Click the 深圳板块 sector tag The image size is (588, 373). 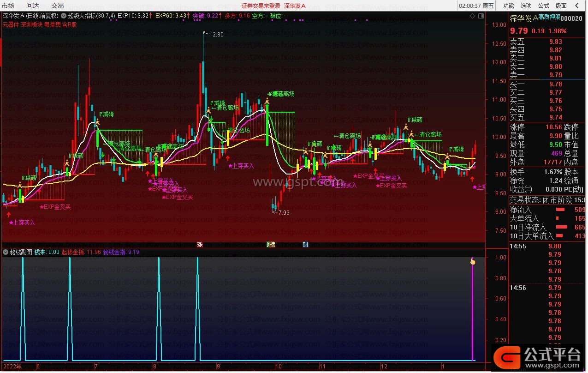(x=31, y=24)
